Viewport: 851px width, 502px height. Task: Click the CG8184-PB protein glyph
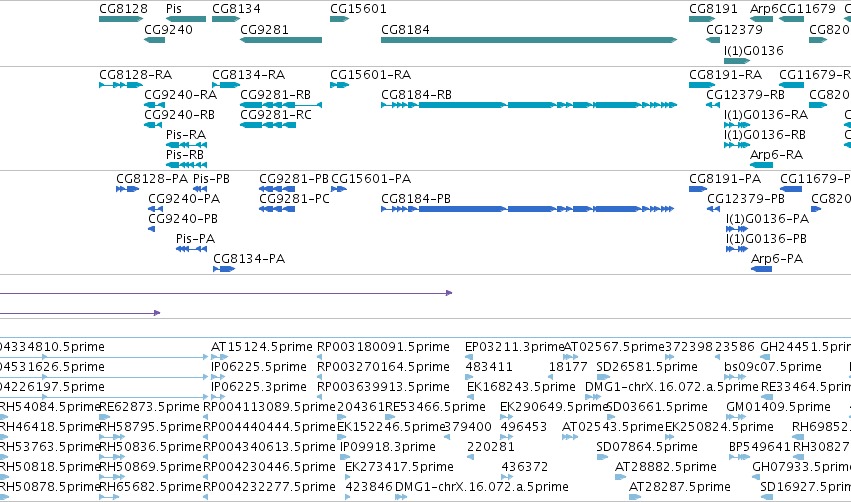[528, 209]
